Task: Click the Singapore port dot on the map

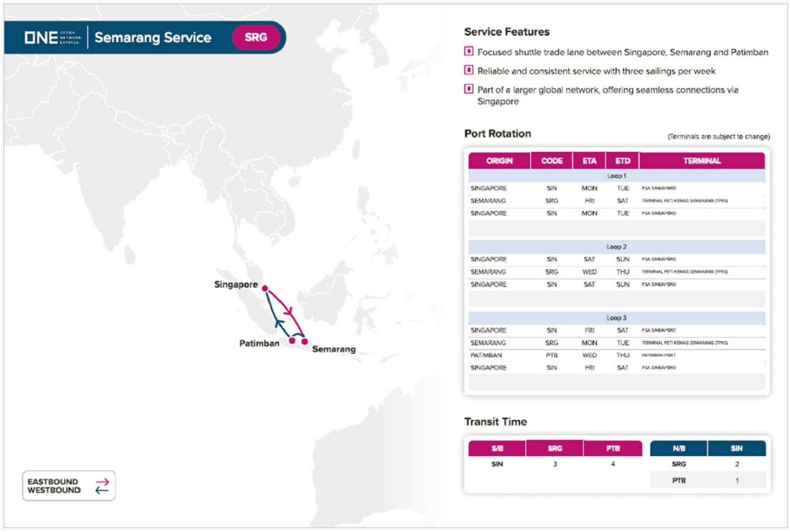Action: tap(265, 286)
